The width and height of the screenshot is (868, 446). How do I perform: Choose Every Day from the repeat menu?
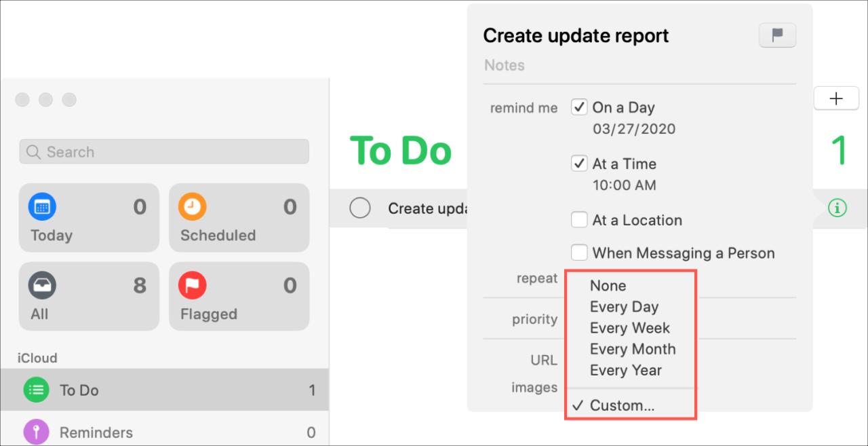pos(625,307)
